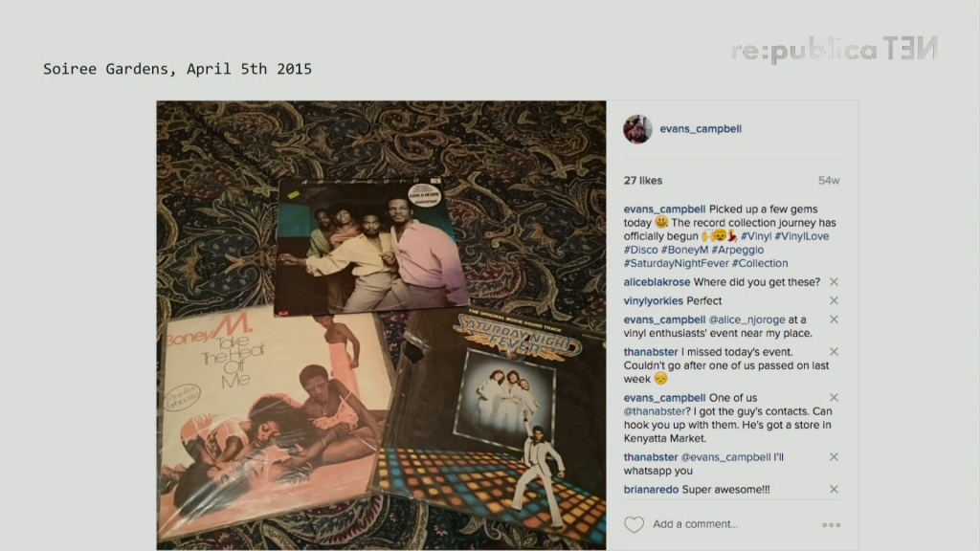Open the vinyl records post photo
This screenshot has width=980, height=551.
pyautogui.click(x=381, y=325)
